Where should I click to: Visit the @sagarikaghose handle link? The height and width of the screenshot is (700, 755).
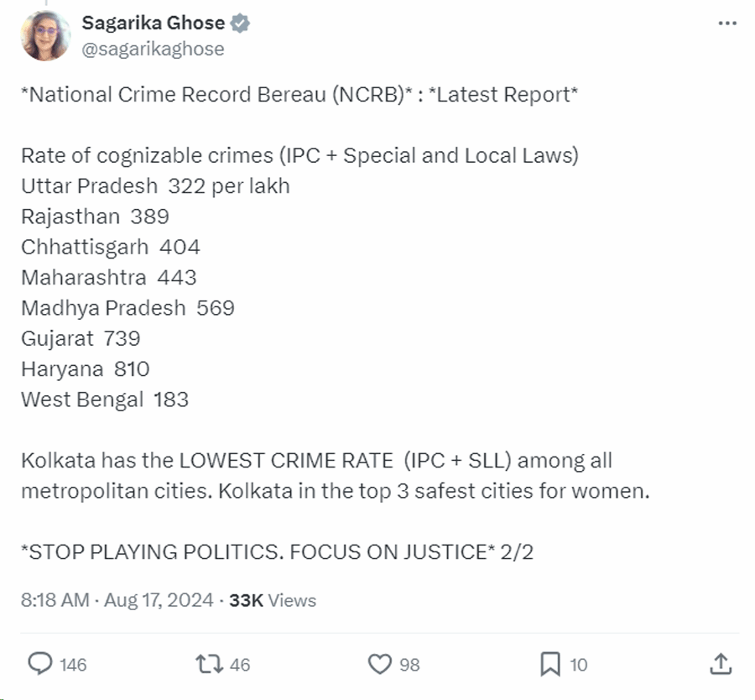pos(153,49)
